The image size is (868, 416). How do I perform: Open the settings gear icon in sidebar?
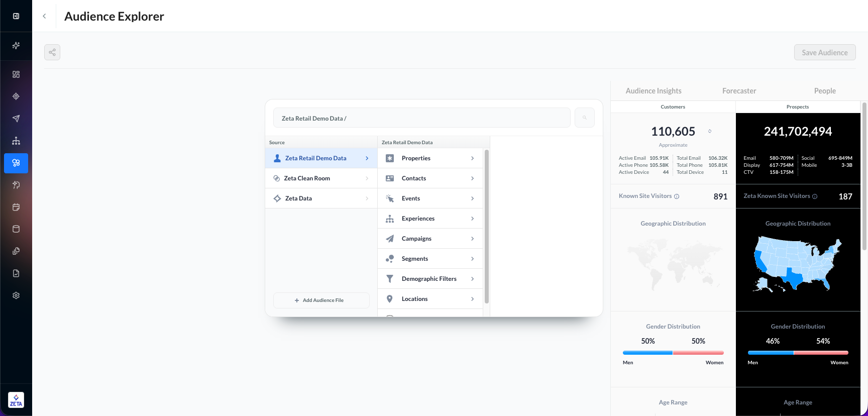point(16,295)
